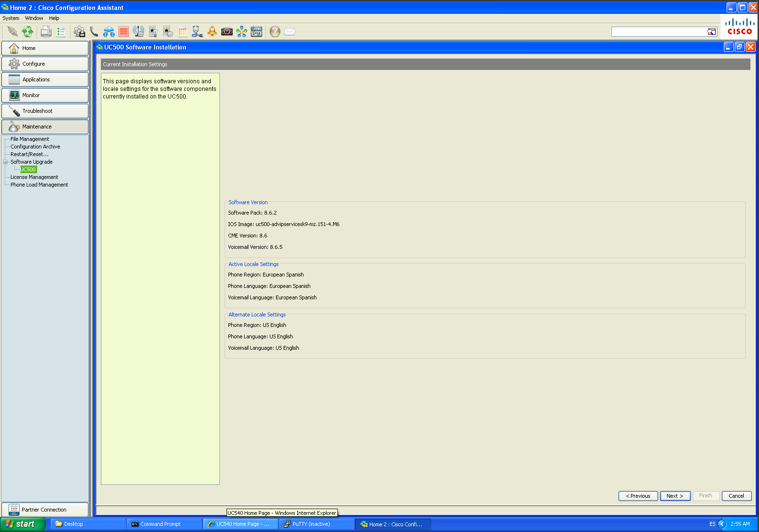Image resolution: width=759 pixels, height=532 pixels.
Task: Open the Partner Connection button
Action: click(45, 510)
